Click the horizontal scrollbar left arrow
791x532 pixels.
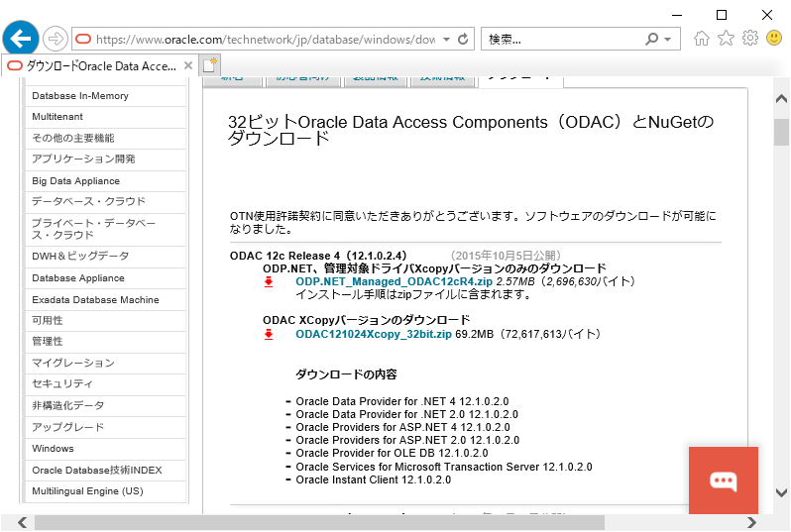(x=22, y=522)
